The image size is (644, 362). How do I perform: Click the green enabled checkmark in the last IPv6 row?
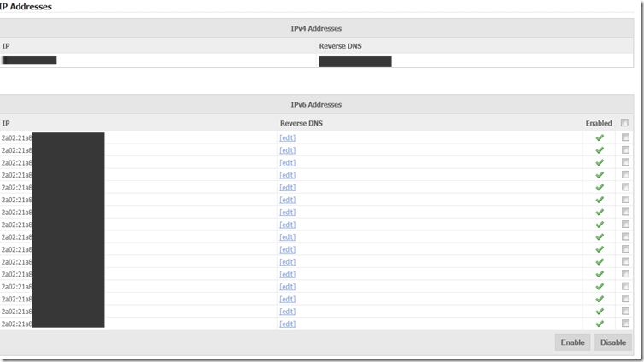click(600, 324)
